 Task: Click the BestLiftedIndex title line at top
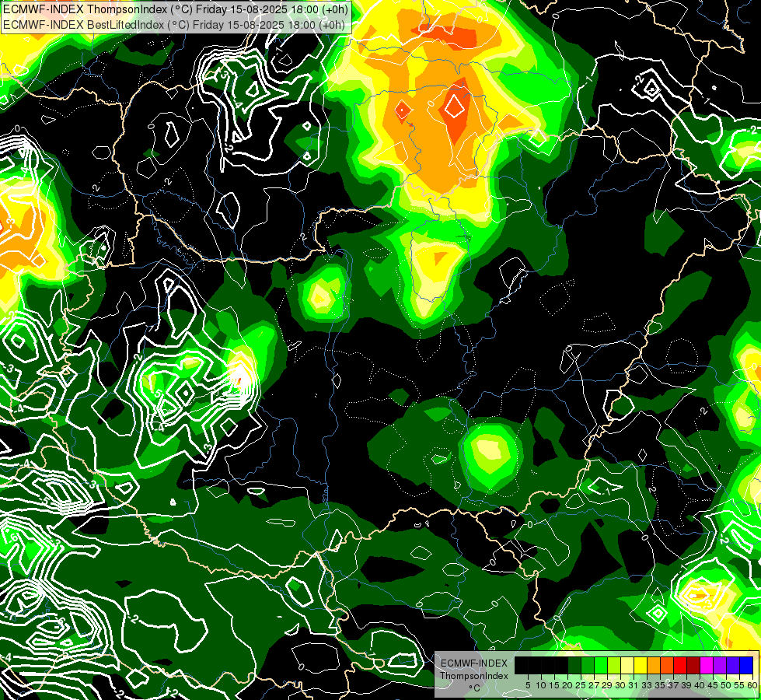point(174,24)
